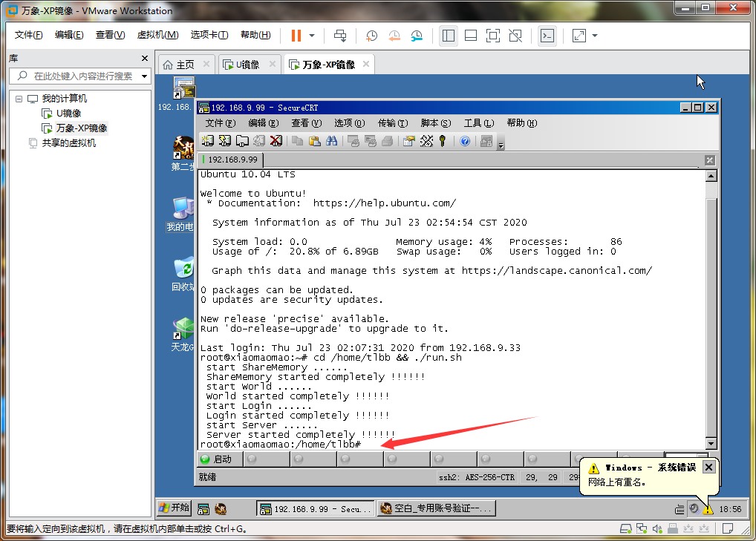
Task: Click the yellow warning tray icon
Action: 708,509
